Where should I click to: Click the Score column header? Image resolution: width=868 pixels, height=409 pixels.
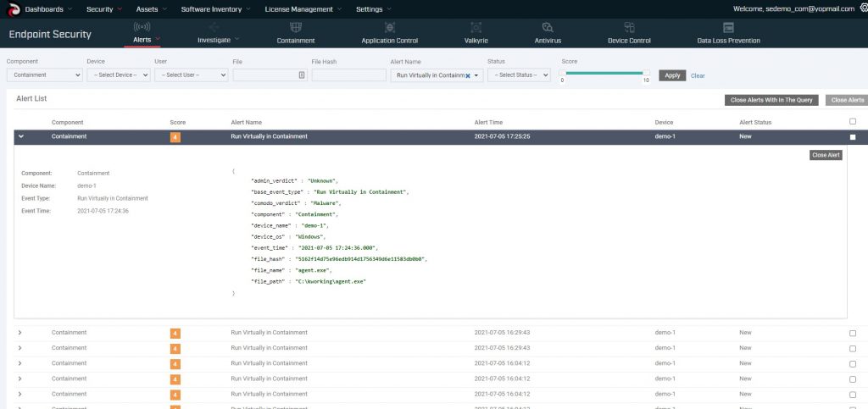tap(178, 122)
